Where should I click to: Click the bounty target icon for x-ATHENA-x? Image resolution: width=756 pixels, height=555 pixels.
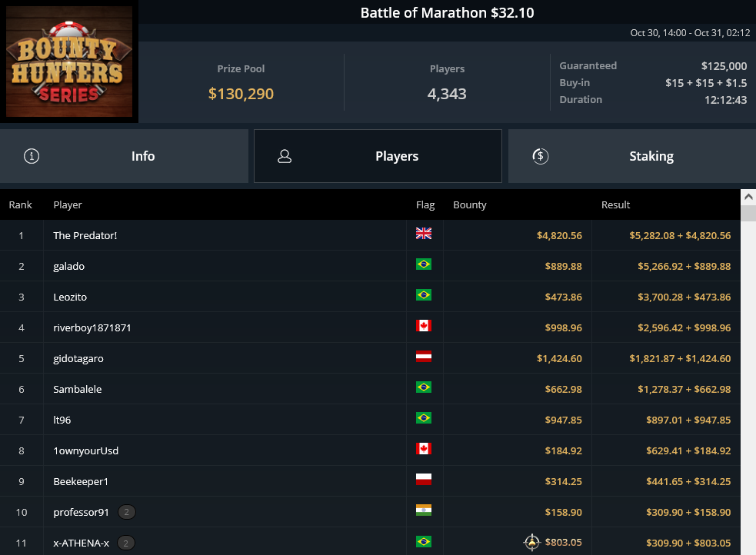531,543
